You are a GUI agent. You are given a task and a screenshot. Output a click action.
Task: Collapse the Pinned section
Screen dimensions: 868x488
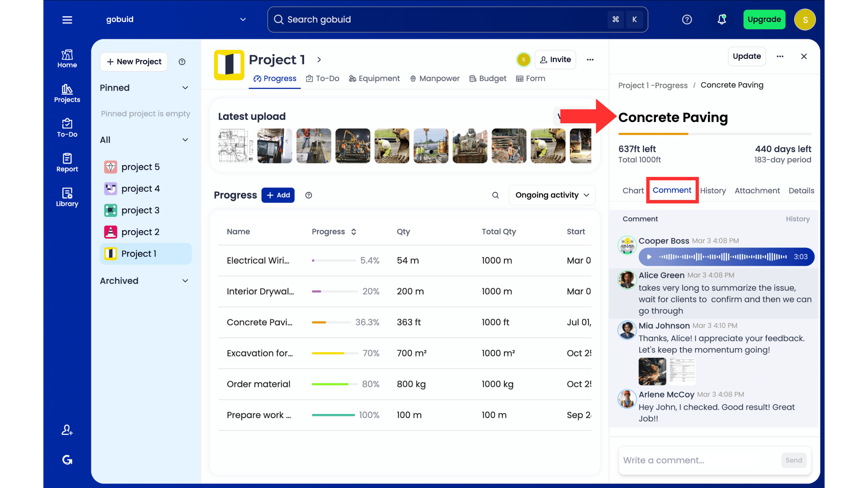click(x=185, y=88)
